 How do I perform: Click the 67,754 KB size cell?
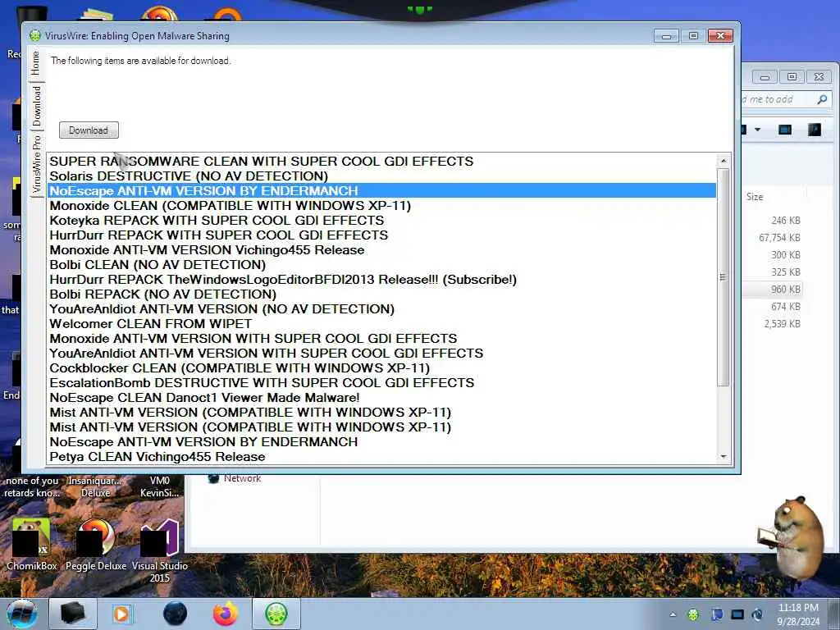[x=779, y=238]
